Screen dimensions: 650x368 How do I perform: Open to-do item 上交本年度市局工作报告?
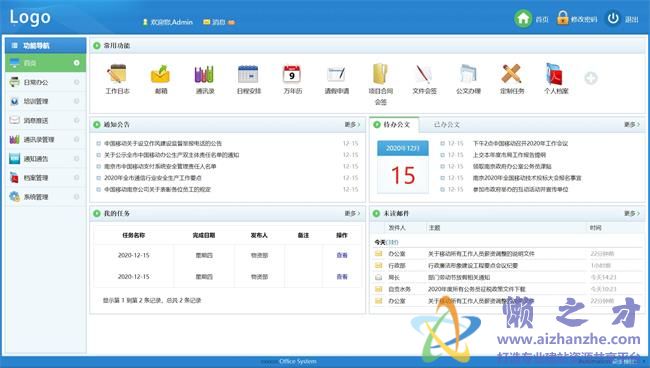tap(509, 155)
